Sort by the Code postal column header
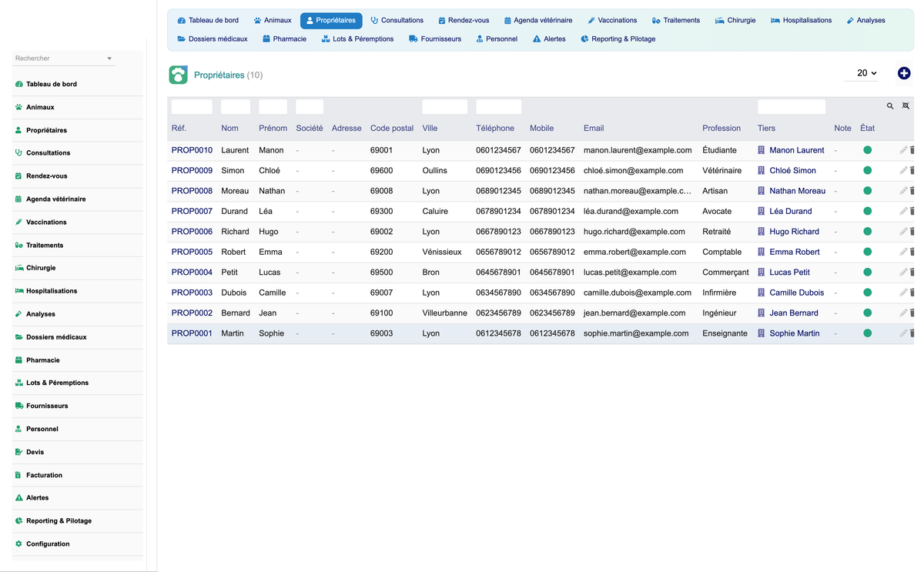This screenshot has width=924, height=572. [392, 128]
